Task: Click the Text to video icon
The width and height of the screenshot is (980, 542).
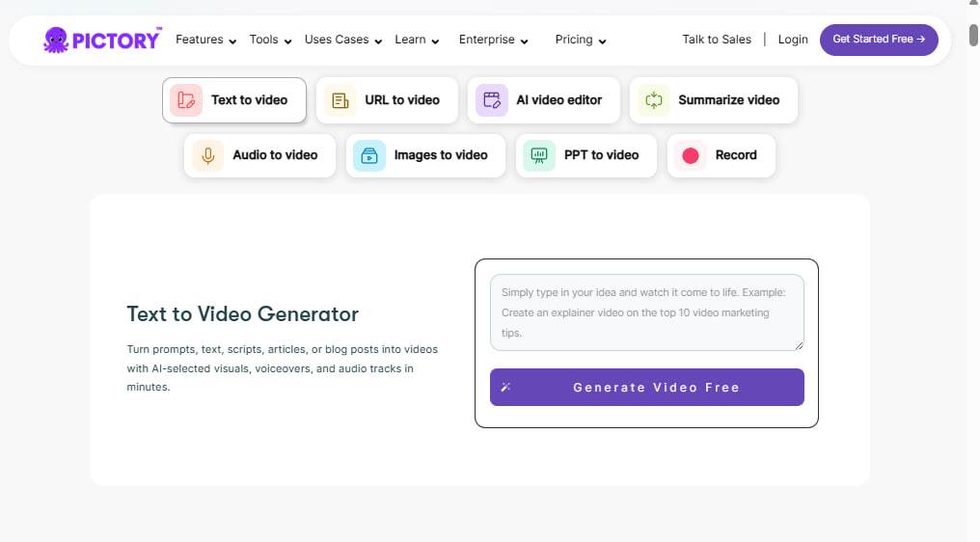Action: click(x=186, y=100)
